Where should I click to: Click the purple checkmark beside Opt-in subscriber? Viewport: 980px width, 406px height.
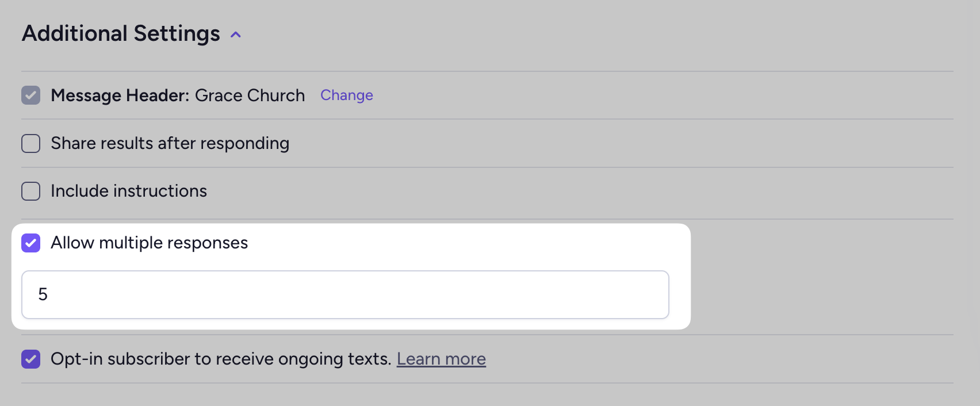(x=31, y=359)
